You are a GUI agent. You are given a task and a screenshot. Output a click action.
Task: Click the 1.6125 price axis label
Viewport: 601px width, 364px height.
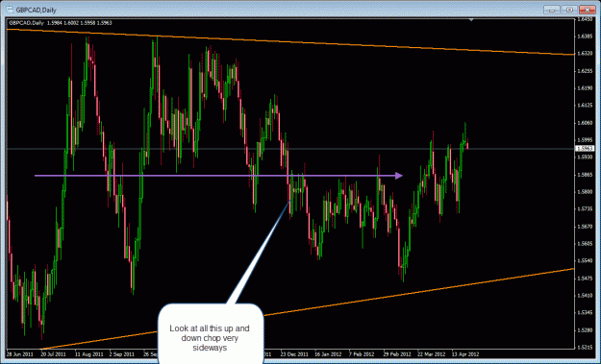[x=586, y=106]
